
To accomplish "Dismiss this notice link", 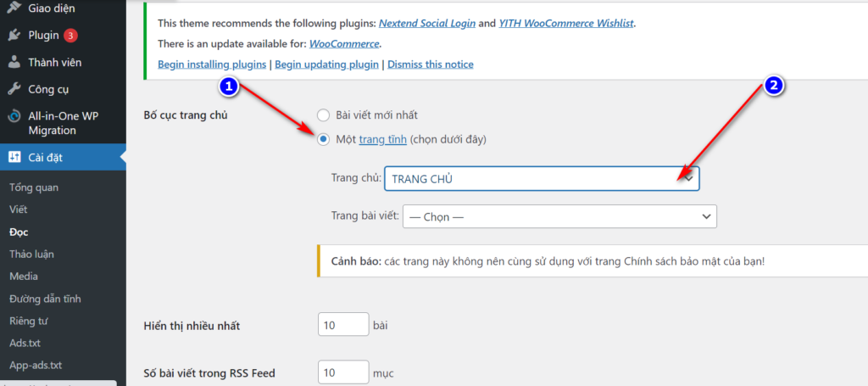I will point(431,64).
